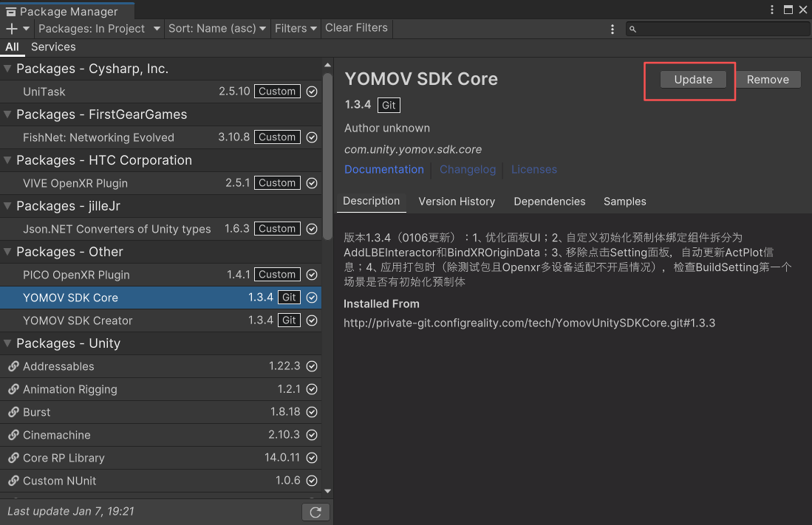Select Addressables package
The height and width of the screenshot is (525, 812).
click(160, 366)
